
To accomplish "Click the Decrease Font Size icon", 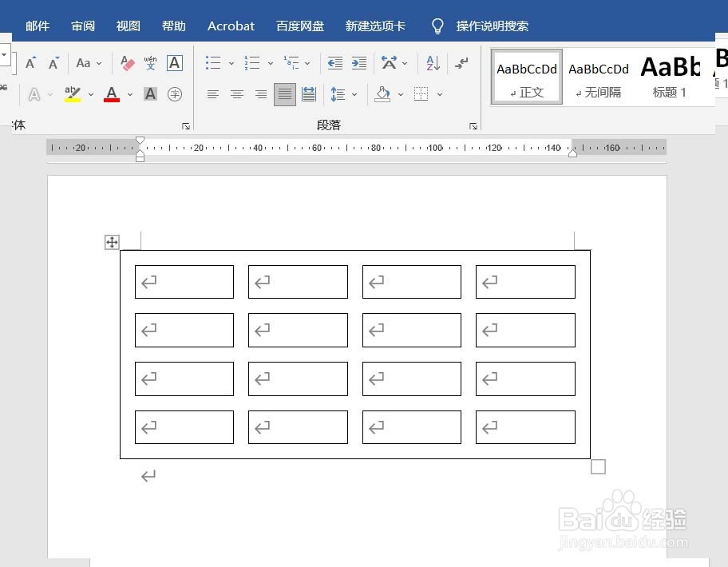I will (x=53, y=63).
